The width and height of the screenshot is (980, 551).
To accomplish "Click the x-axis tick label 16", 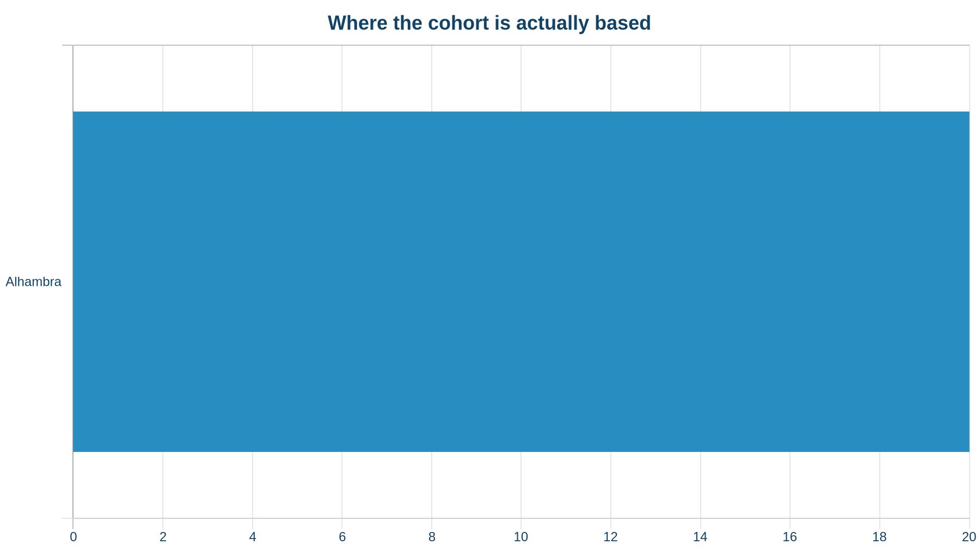I will (x=790, y=537).
